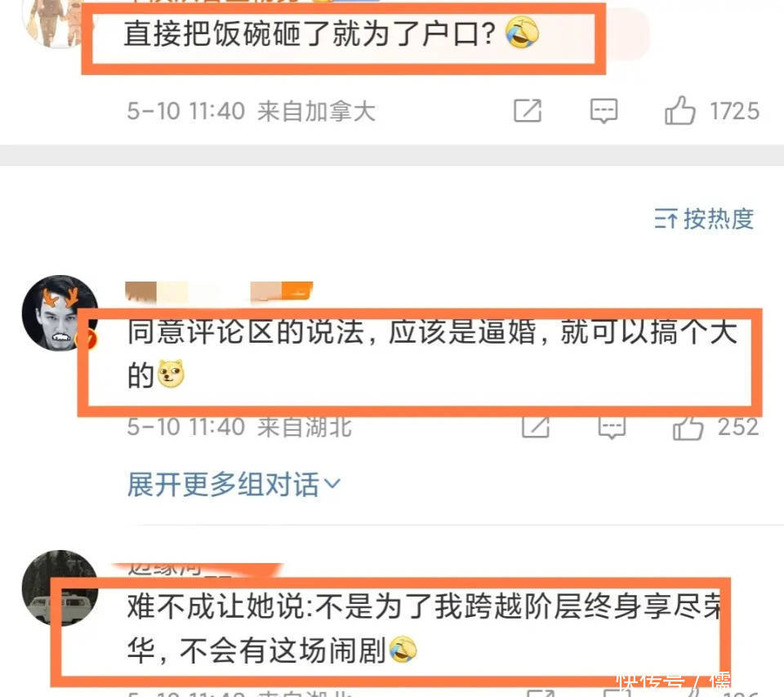Open the van-avatar user's profile picture
The width and height of the screenshot is (784, 697).
tap(60, 588)
